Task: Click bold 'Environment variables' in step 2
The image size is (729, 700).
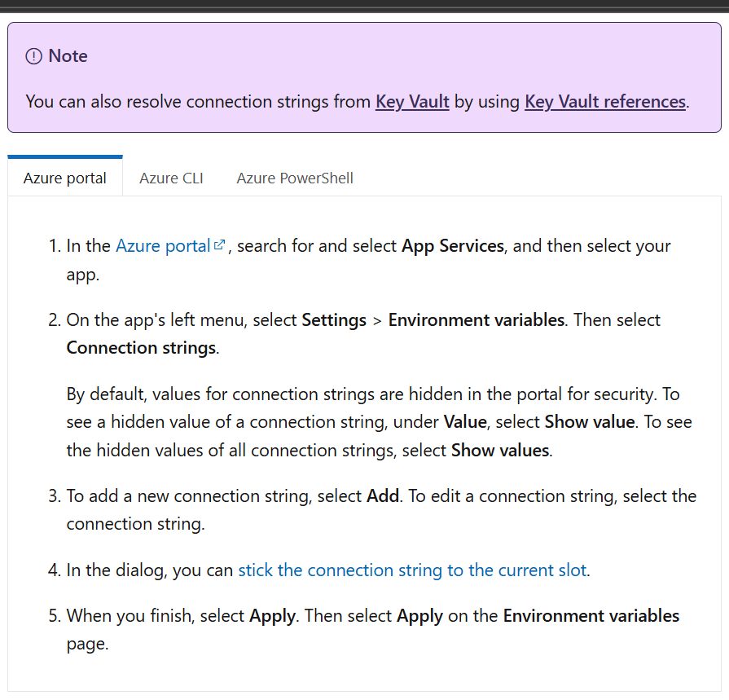Action: tap(476, 320)
